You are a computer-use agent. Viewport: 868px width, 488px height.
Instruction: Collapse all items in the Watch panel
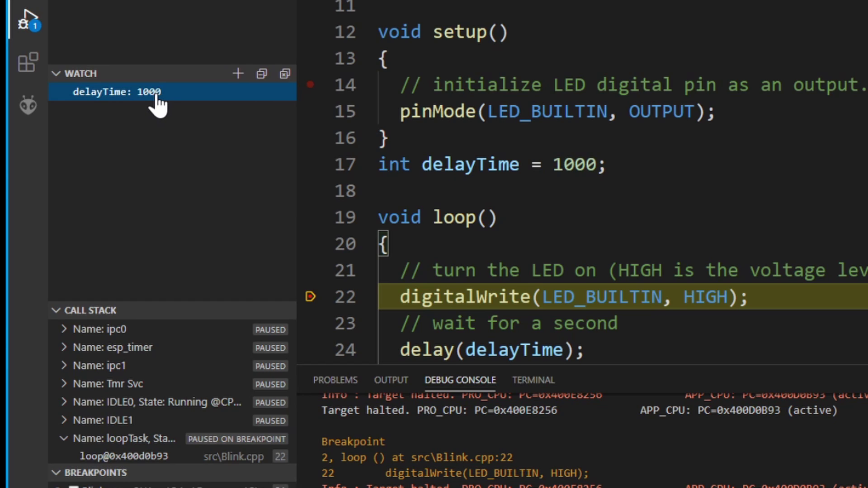coord(262,73)
